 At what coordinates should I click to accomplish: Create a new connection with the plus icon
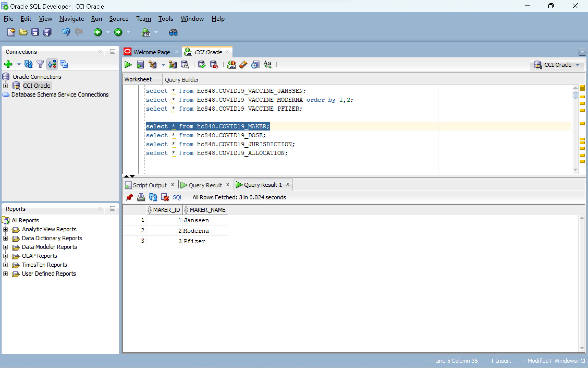[x=8, y=64]
